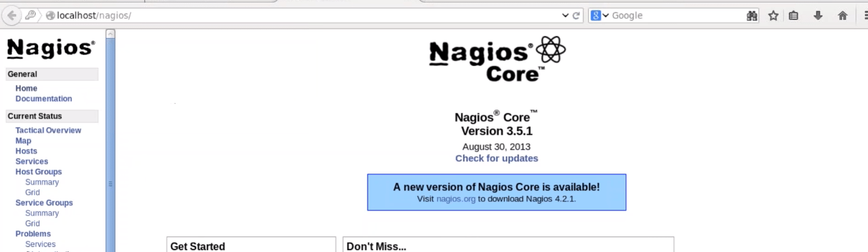Open Grid under Host Groups
The width and height of the screenshot is (868, 252).
click(x=32, y=192)
